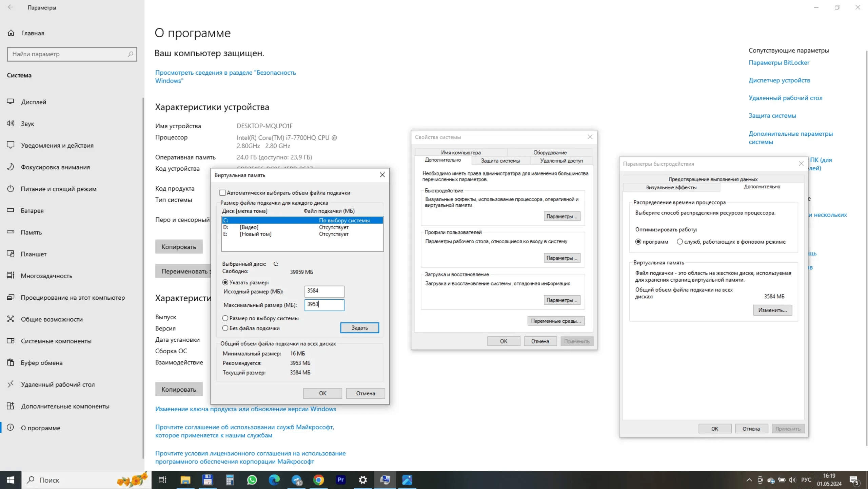
Task: Enable automatic paging file size checkbox
Action: 222,193
